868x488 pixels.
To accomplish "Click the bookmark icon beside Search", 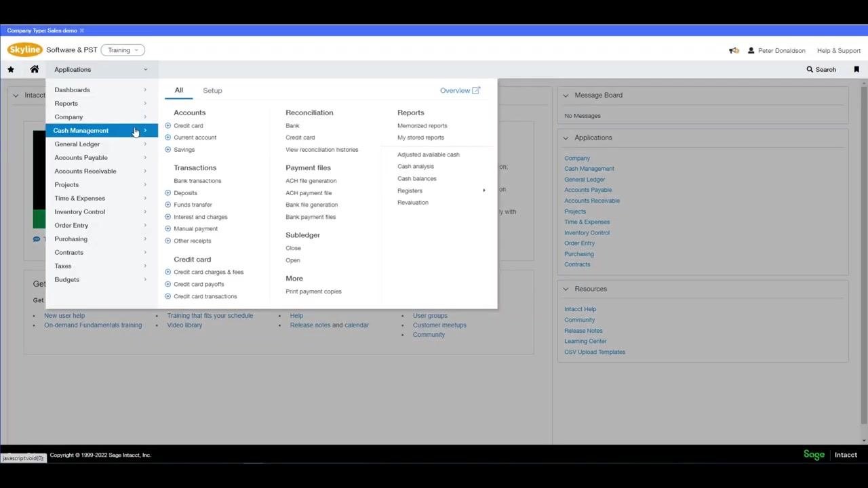I will [856, 69].
